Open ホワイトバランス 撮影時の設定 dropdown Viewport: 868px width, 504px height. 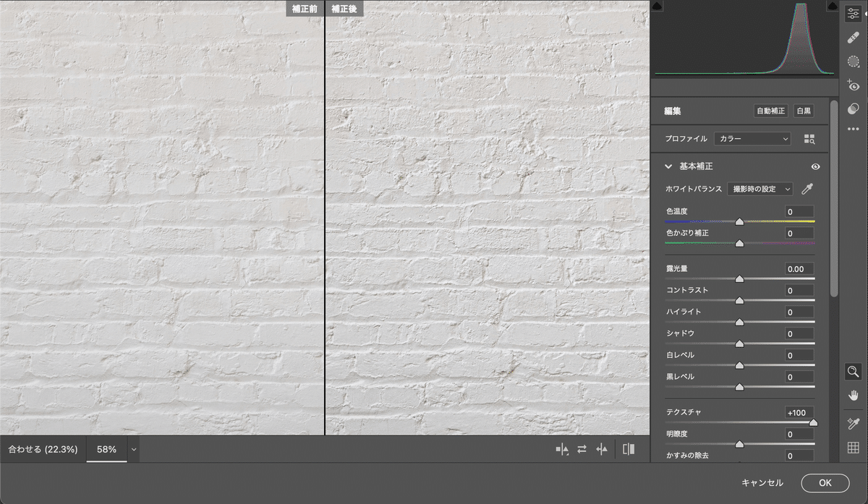click(x=760, y=189)
